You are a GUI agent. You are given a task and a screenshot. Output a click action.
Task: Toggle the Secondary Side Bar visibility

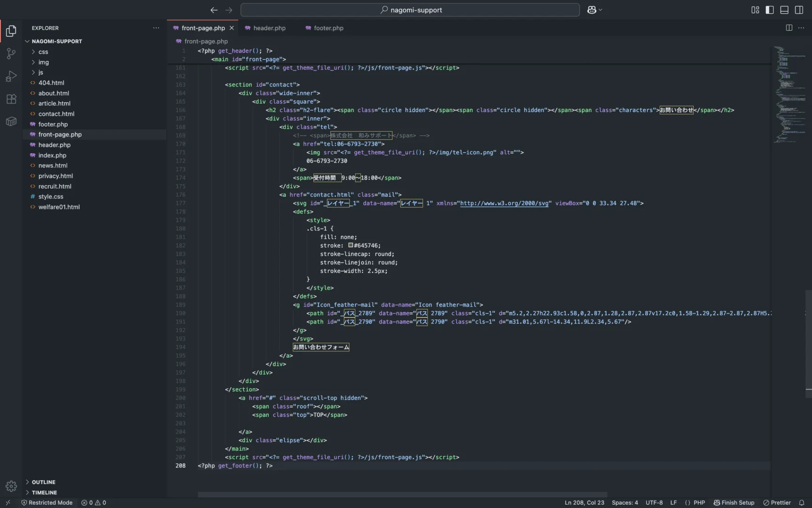click(799, 10)
